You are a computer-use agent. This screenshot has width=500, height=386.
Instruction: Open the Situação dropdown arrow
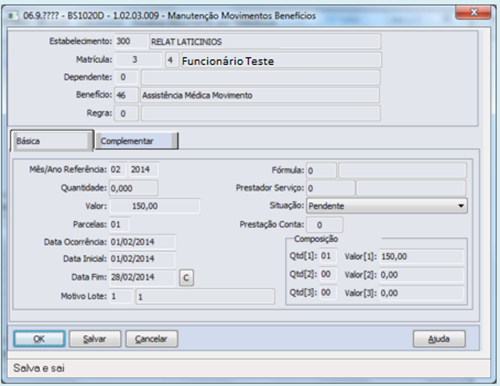tap(461, 206)
